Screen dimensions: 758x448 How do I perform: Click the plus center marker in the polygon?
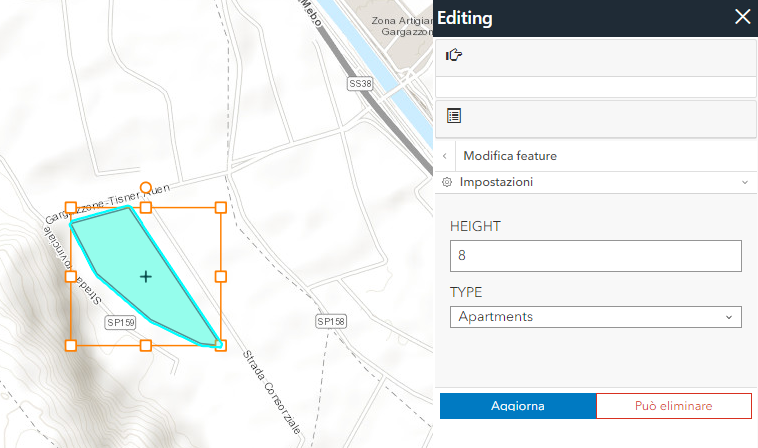(146, 276)
